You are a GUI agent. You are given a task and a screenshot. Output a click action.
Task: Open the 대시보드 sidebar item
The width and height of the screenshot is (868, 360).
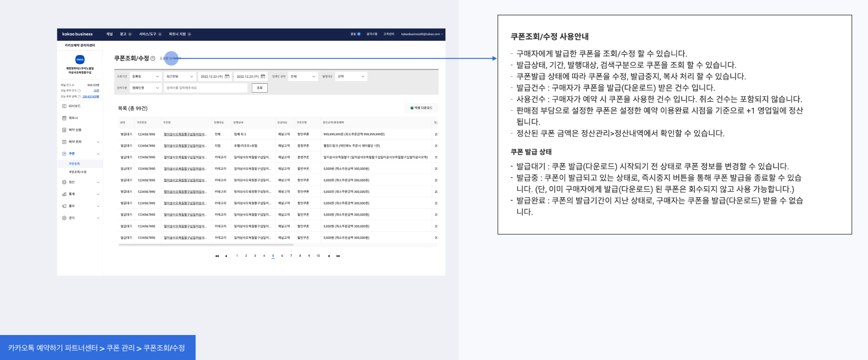[74, 106]
